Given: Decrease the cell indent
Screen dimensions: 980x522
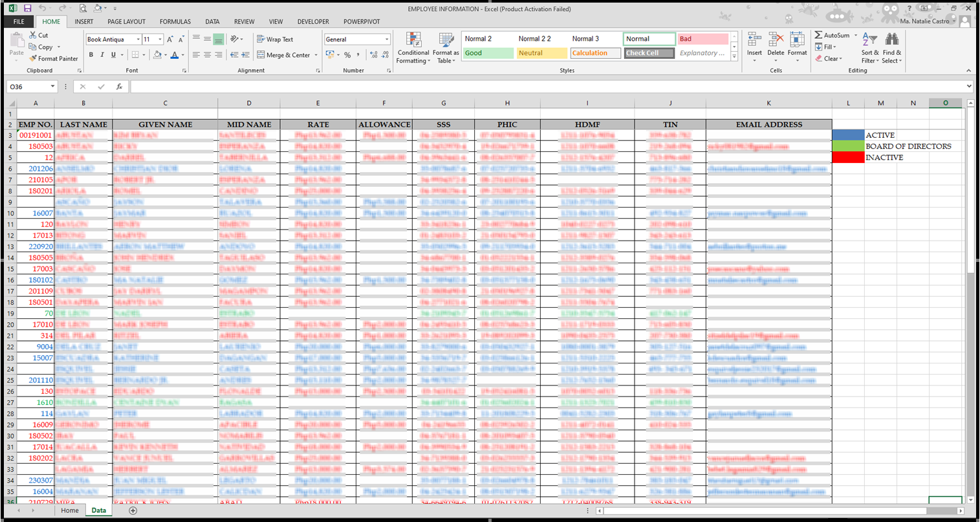Looking at the screenshot, I should (234, 55).
